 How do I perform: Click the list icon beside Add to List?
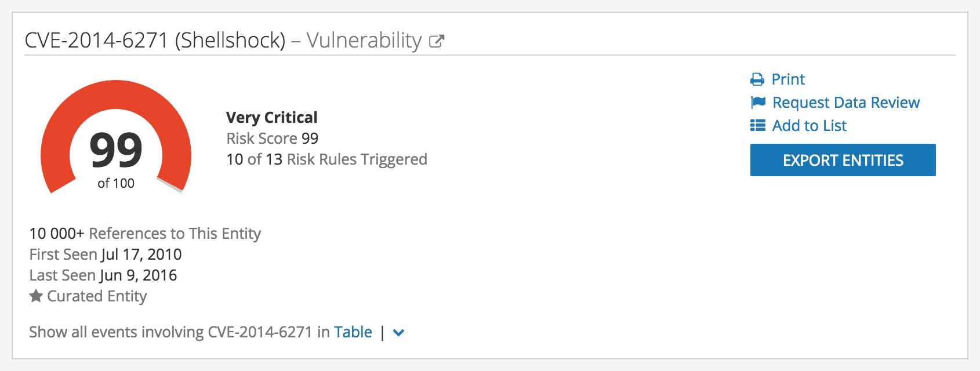click(758, 125)
